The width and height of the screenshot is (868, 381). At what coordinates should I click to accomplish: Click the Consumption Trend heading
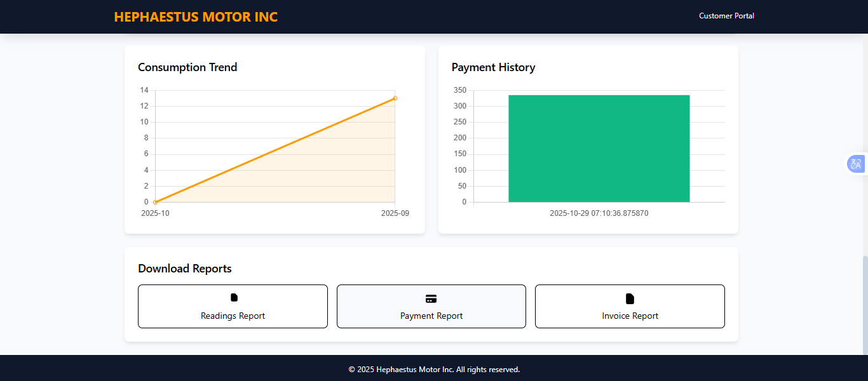click(187, 67)
